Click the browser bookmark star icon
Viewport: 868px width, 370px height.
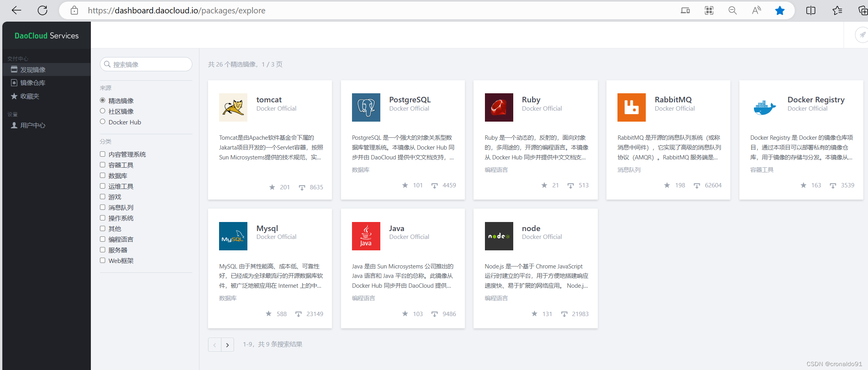[x=780, y=10]
